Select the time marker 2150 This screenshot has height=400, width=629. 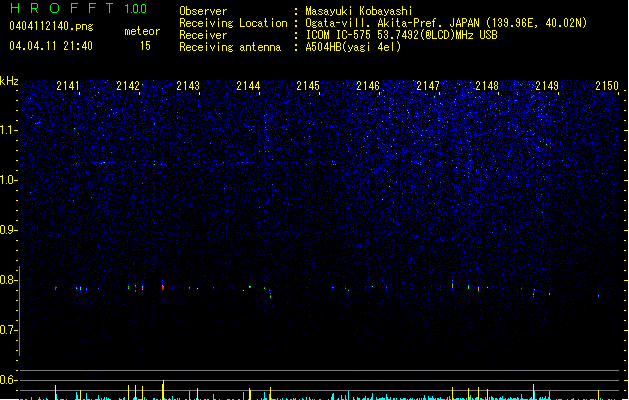coord(607,85)
